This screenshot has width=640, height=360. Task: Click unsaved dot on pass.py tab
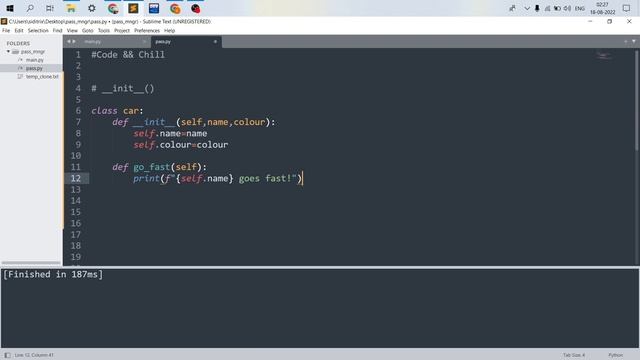coord(215,42)
